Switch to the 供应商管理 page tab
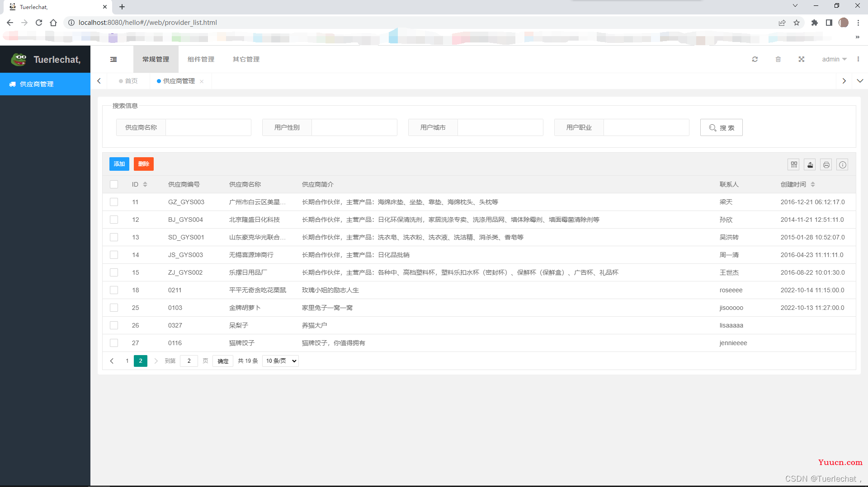 pyautogui.click(x=179, y=81)
